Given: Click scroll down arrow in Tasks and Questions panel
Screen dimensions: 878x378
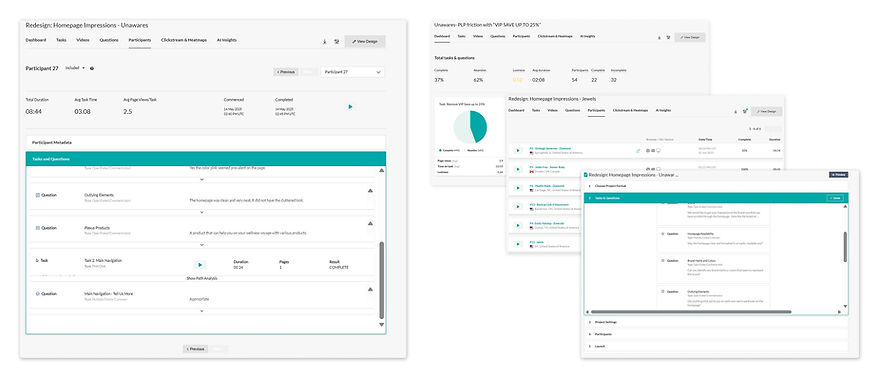Looking at the screenshot, I should coord(382,325).
